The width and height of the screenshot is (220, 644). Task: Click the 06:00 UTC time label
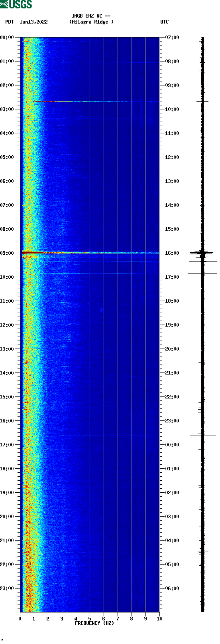point(172,589)
